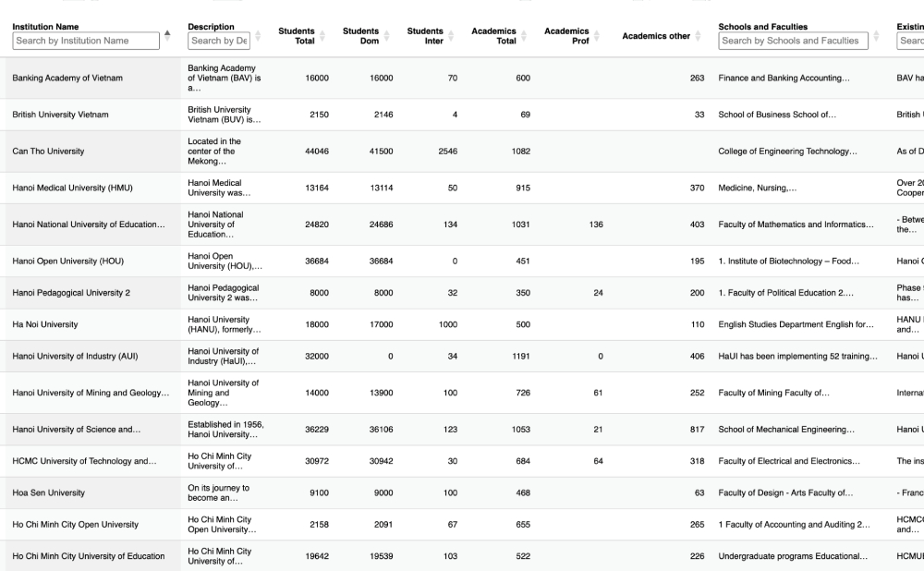
Task: Select 'College of Engineering Technology' faculties cell
Action: tap(786, 152)
